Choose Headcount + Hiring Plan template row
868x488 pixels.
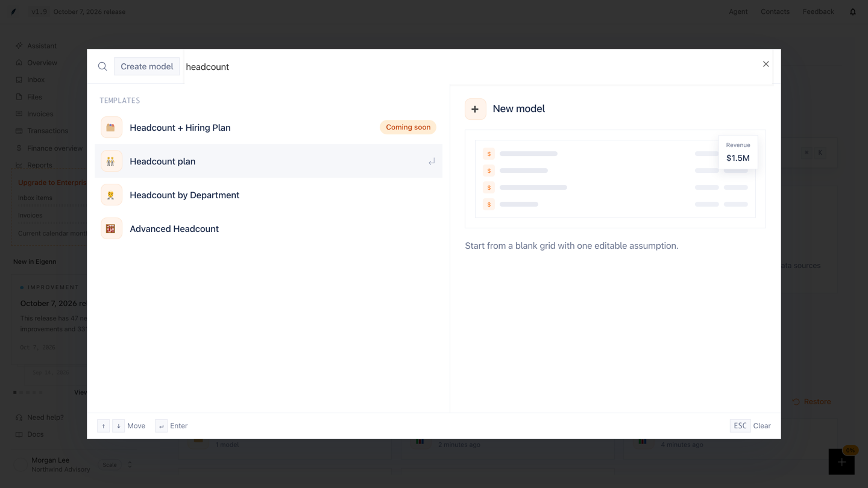268,128
